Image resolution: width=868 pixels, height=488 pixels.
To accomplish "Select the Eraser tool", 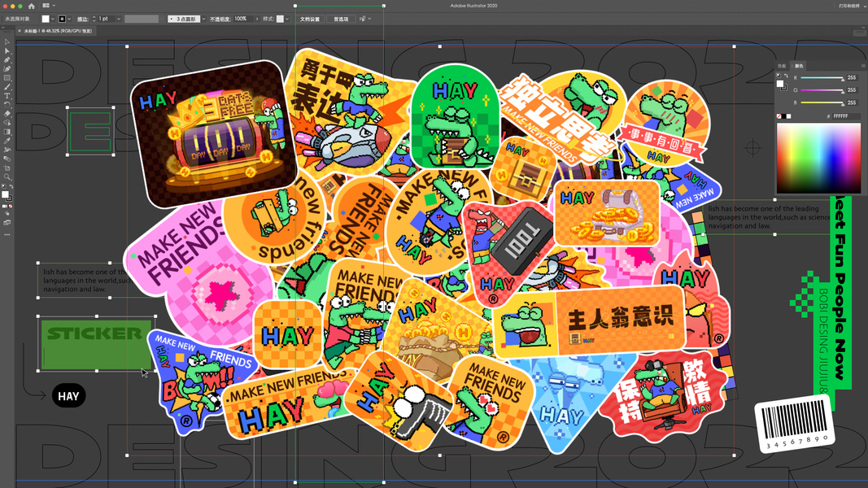I will (x=7, y=114).
